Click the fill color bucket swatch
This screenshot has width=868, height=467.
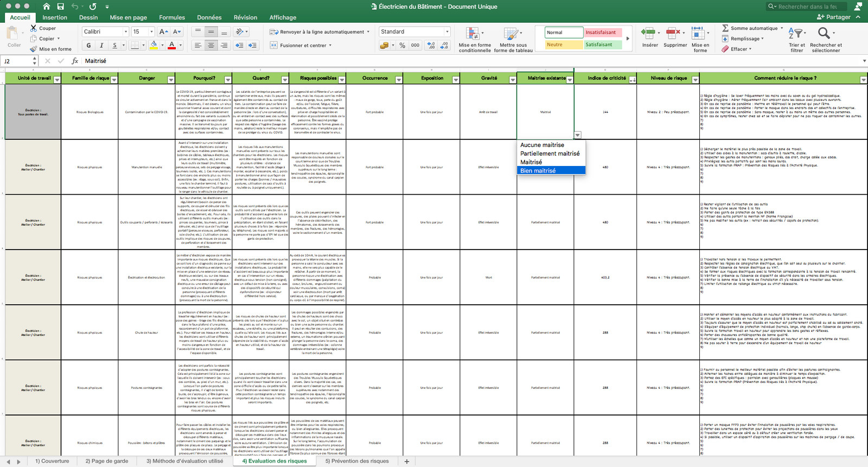point(154,46)
